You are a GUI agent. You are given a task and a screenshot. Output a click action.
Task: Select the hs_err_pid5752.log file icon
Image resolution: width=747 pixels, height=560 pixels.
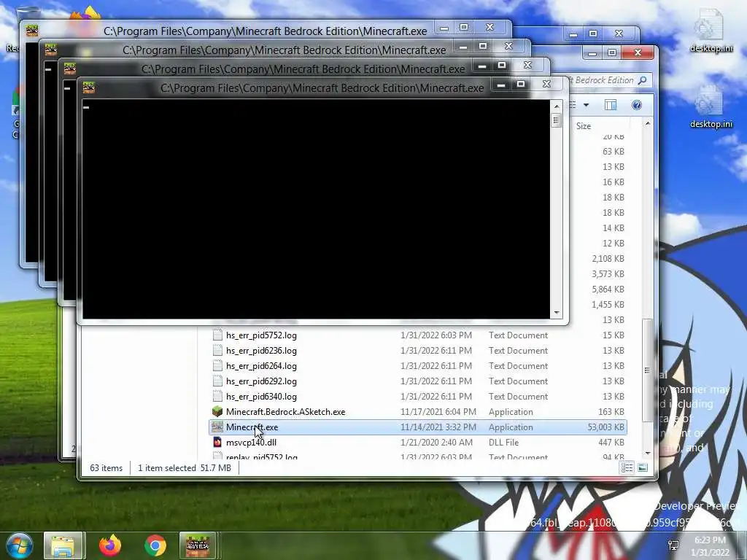tap(217, 335)
